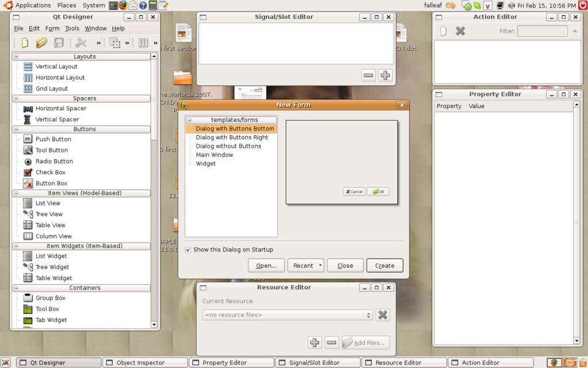Viewport: 588px width, 368px height.
Task: Click the Close button in New Form
Action: [x=345, y=266]
